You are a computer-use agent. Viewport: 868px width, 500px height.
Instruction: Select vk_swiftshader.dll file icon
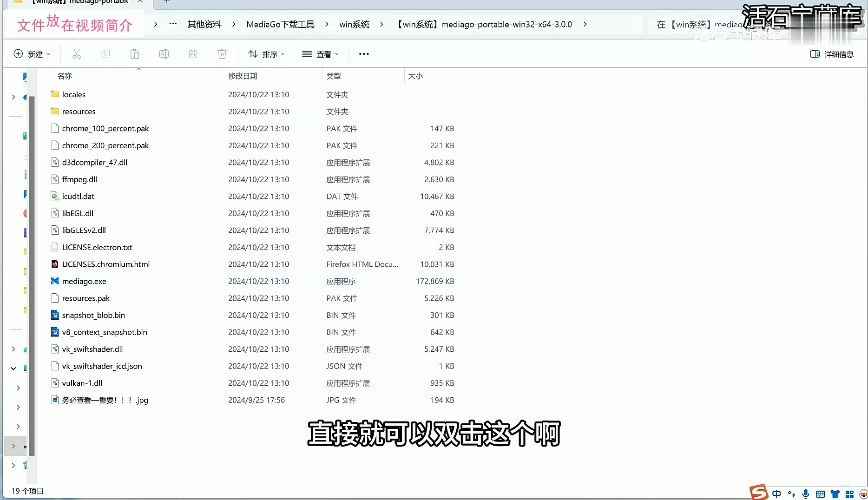click(x=55, y=349)
